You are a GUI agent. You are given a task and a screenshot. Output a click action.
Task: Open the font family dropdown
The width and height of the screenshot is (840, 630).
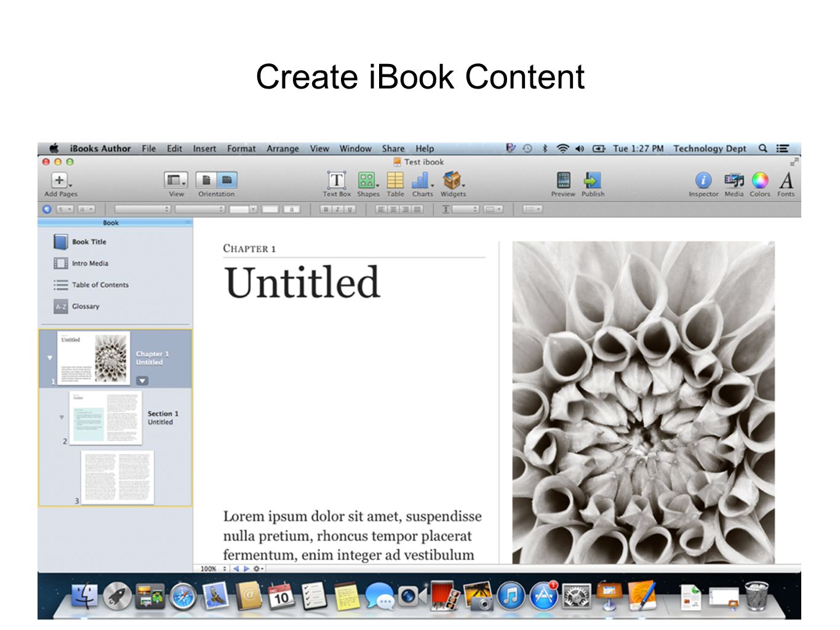tap(142, 210)
